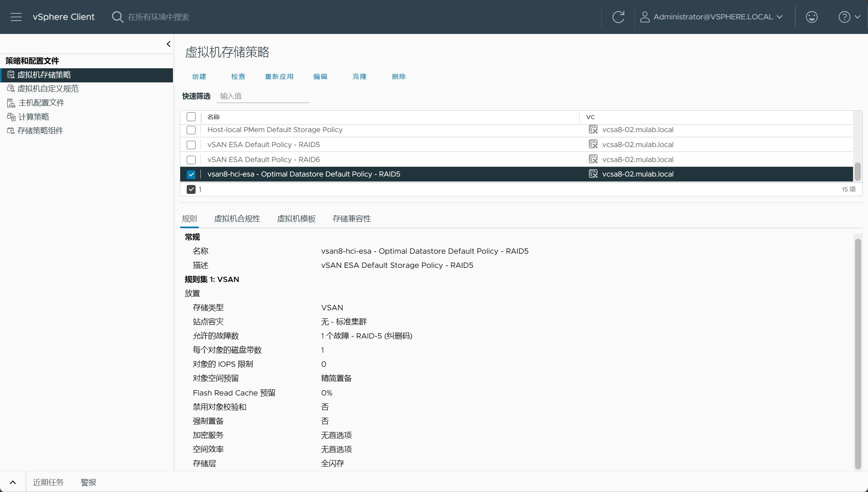Click the 全闪存 value for 存储层
The width and height of the screenshot is (868, 492).
pyautogui.click(x=333, y=463)
